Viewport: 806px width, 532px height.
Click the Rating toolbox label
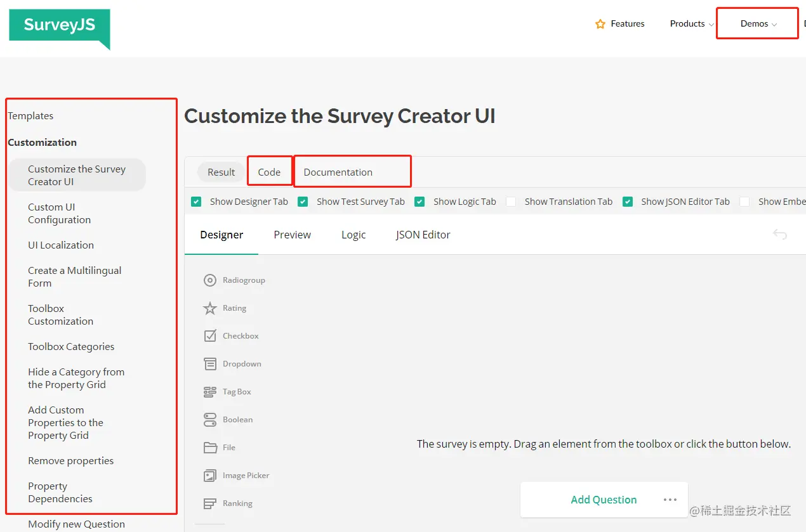(234, 308)
